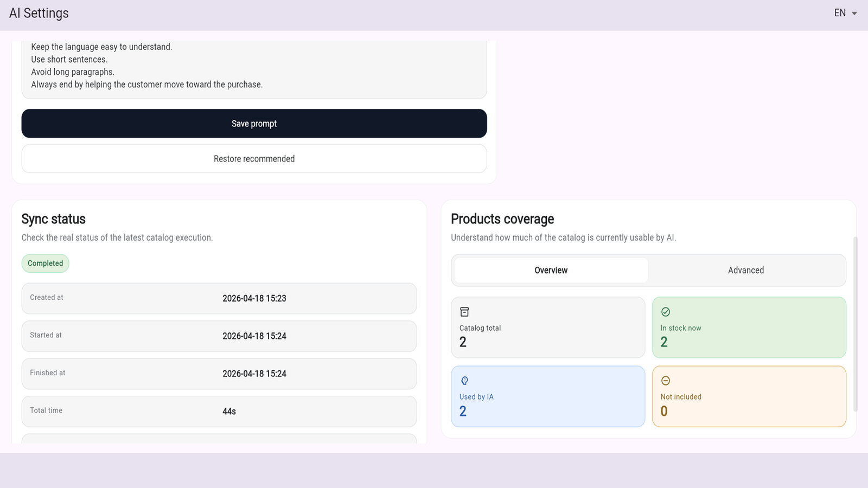
Task: Click the Started at label
Action: tap(46, 335)
